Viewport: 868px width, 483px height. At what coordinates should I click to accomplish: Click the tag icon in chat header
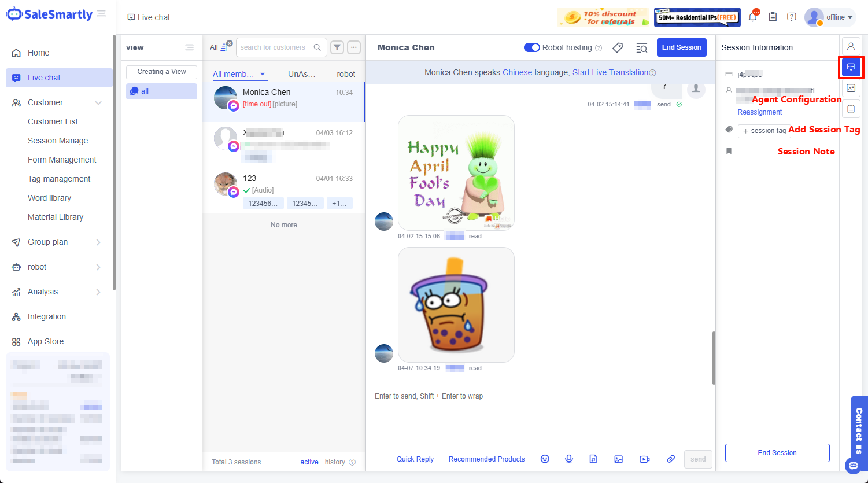click(618, 48)
